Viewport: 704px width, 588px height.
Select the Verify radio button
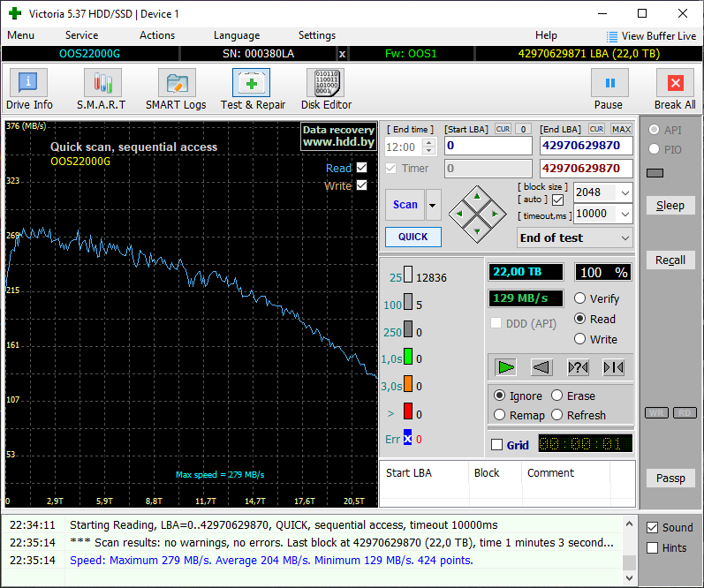(580, 298)
